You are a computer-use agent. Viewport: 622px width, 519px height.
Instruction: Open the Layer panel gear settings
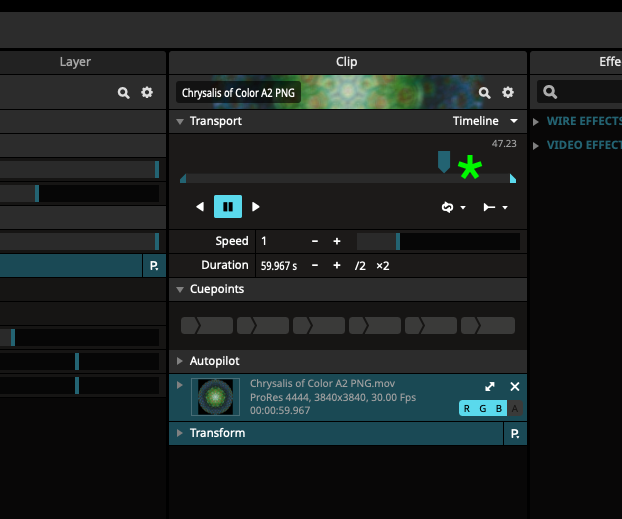click(147, 93)
